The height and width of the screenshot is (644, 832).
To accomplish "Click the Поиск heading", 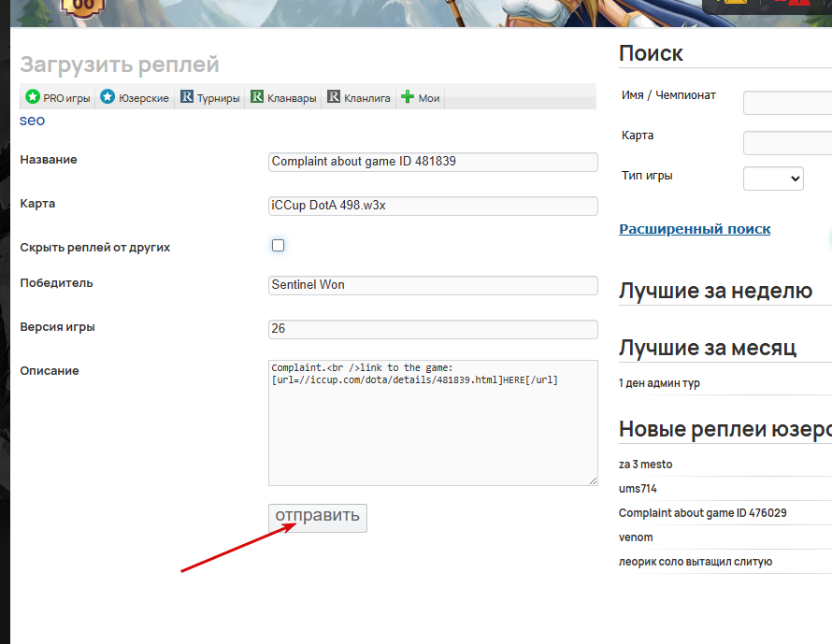I will tap(651, 53).
